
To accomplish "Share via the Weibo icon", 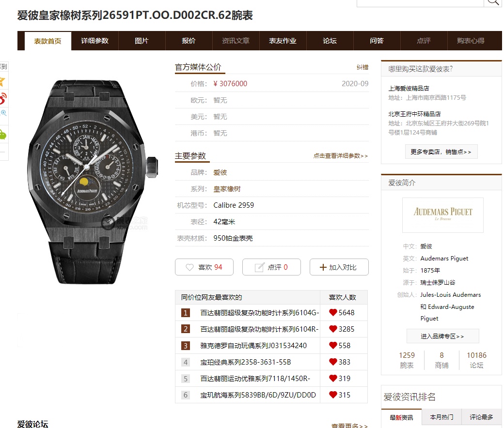I will point(2,98).
